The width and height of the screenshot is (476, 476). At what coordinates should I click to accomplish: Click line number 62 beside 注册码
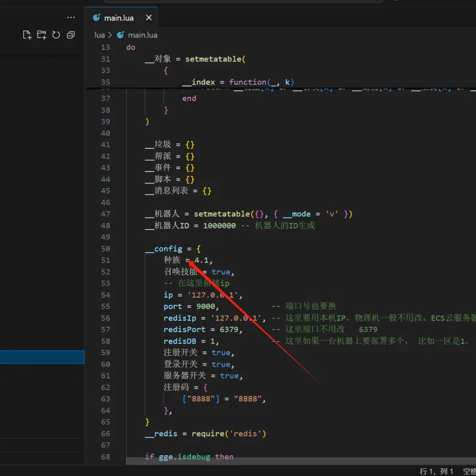point(106,388)
